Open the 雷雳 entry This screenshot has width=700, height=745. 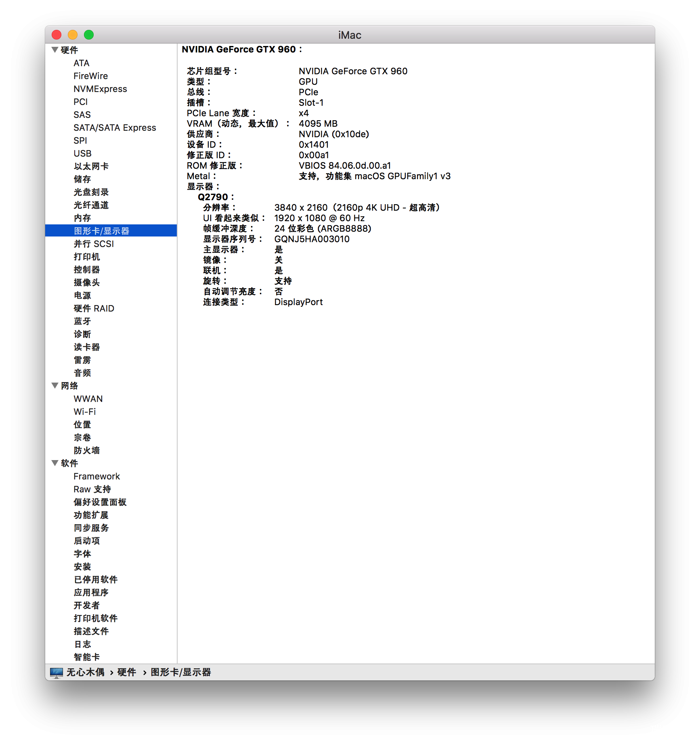coord(82,360)
